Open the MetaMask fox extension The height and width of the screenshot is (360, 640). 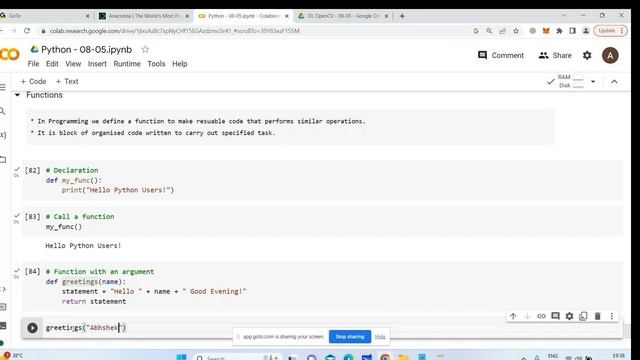(x=546, y=31)
